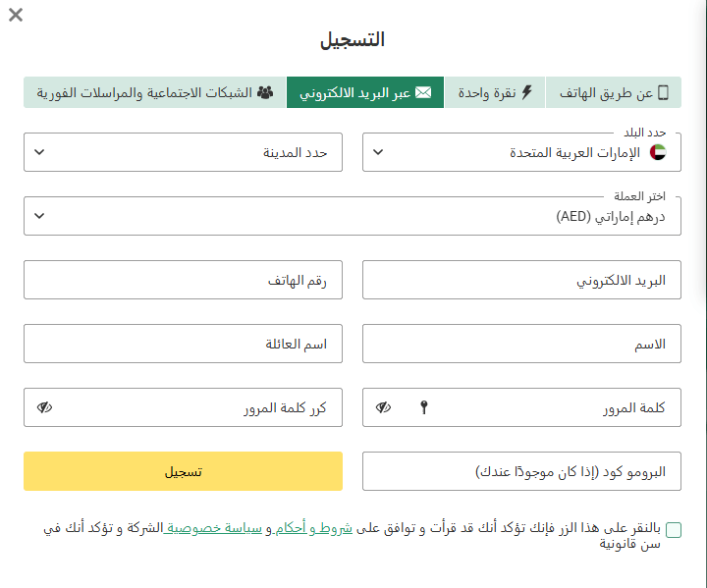
Task: Click the key icon in the password field
Action: coord(424,407)
